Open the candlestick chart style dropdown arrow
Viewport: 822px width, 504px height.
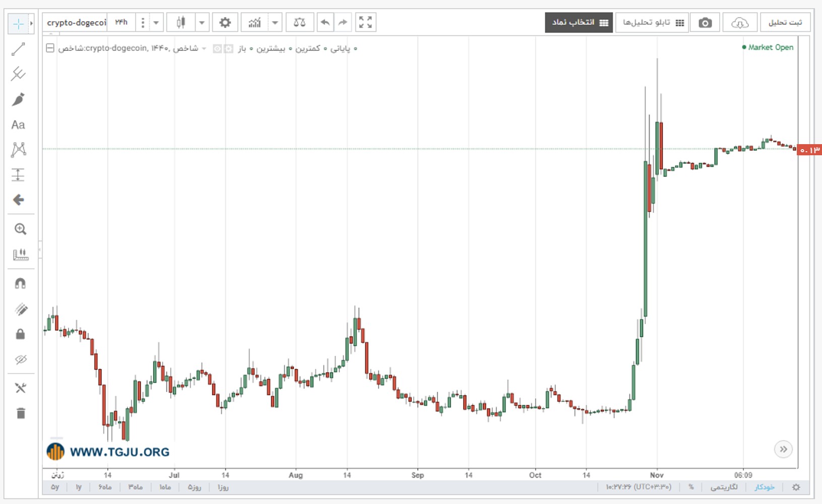pos(202,23)
